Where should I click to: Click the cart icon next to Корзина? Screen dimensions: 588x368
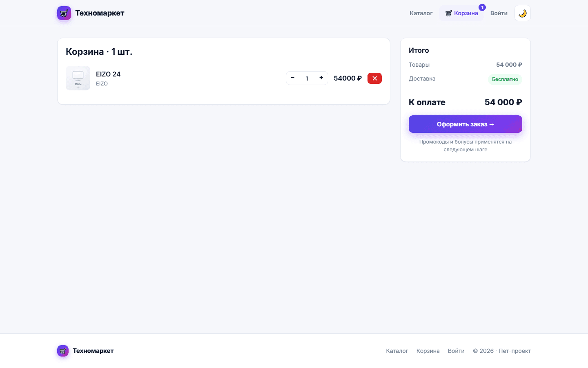coord(448,13)
